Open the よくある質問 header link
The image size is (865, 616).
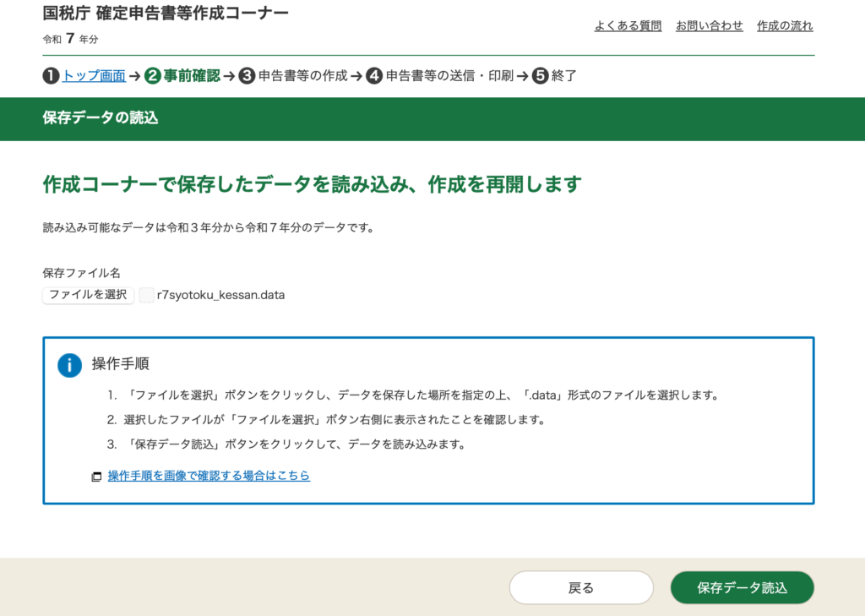628,26
